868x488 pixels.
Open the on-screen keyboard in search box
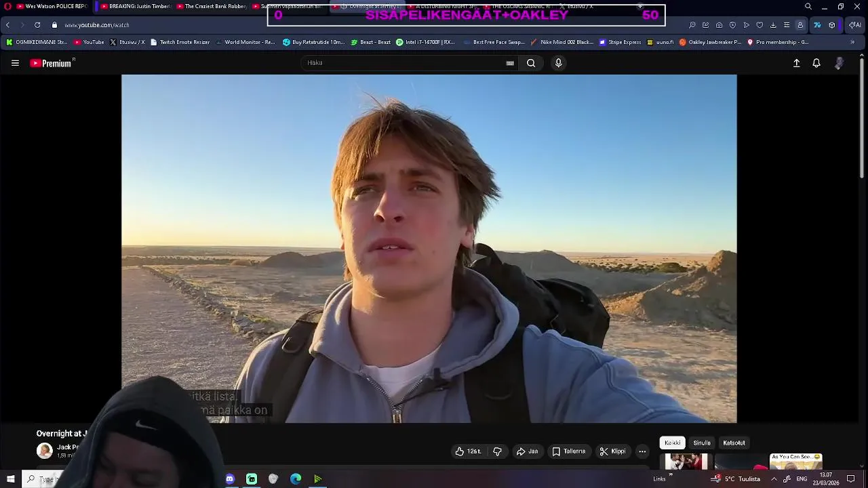coord(510,63)
